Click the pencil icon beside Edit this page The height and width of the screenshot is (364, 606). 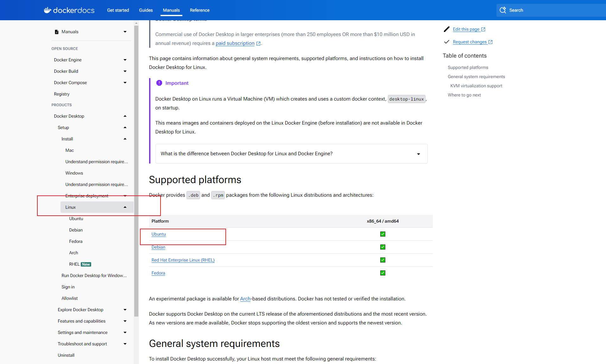click(446, 29)
